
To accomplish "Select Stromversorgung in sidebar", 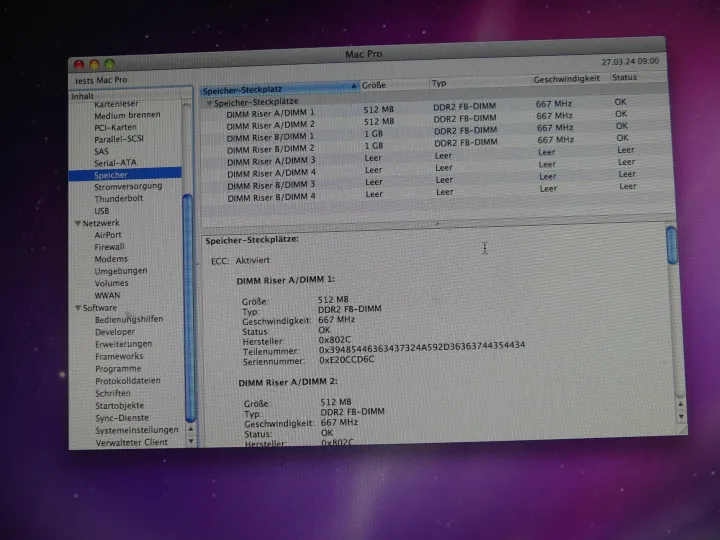I will tap(128, 186).
